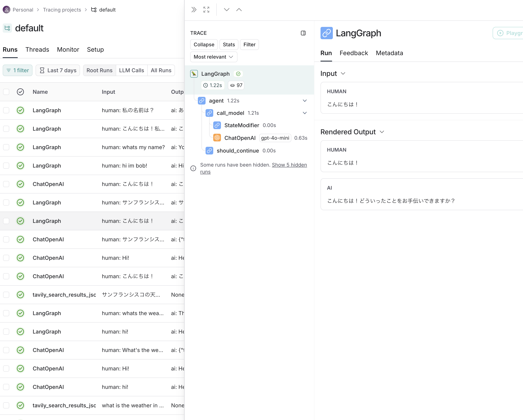523x420 pixels.
Task: Check the checkbox for the 'hi im bob!' run
Action: pos(6,166)
